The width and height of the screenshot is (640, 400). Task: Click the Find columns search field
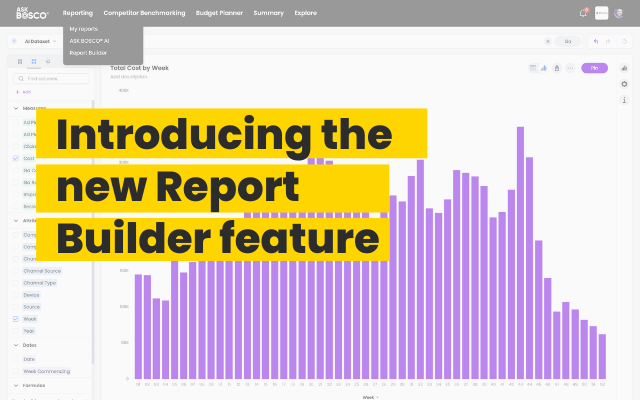(51, 79)
